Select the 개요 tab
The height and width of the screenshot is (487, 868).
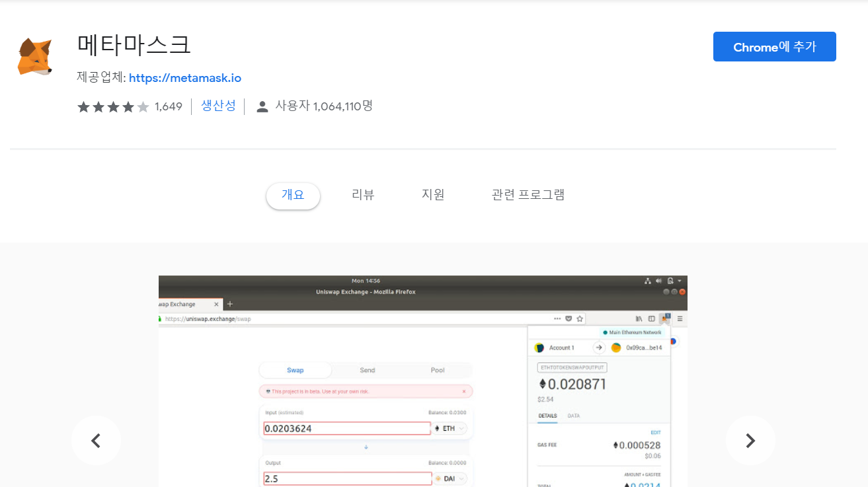[x=293, y=195]
